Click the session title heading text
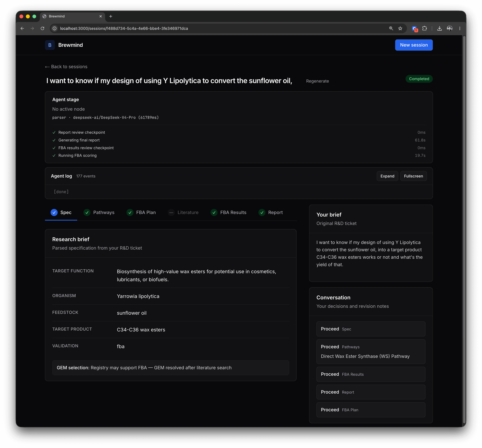The image size is (482, 448). click(x=169, y=81)
